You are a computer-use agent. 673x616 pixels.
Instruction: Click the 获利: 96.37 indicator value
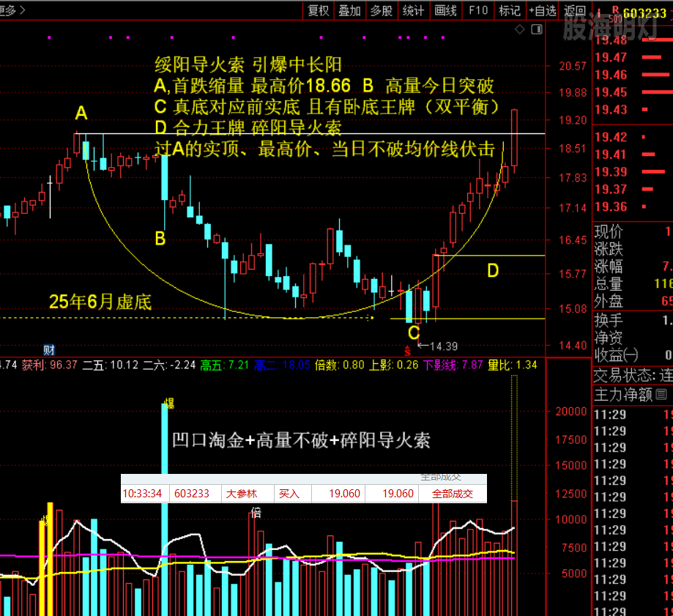50,365
